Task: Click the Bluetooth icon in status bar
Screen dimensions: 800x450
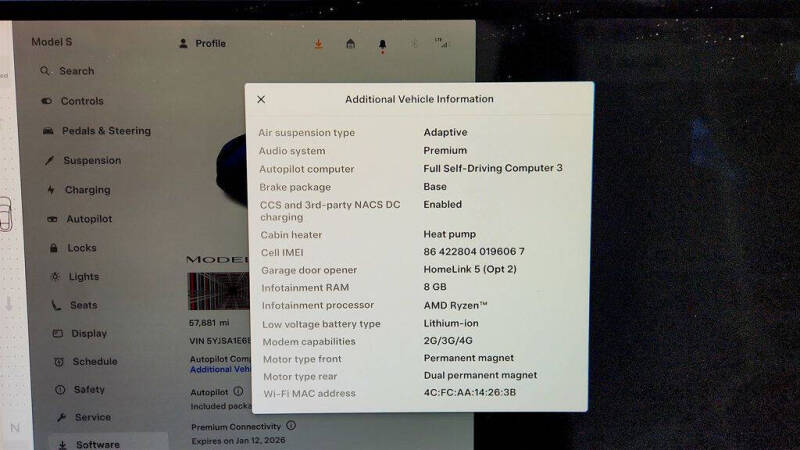Action: pyautogui.click(x=414, y=44)
